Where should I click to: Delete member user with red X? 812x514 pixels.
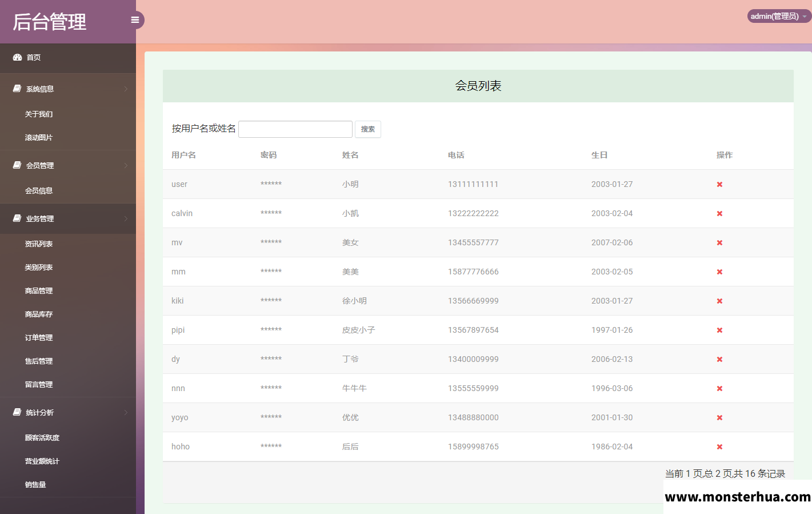[719, 184]
